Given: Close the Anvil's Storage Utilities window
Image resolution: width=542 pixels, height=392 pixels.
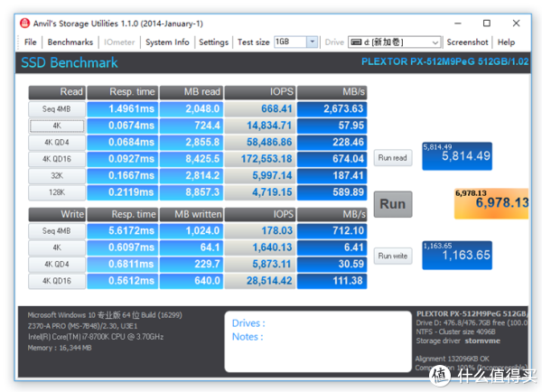Looking at the screenshot, I should point(516,23).
